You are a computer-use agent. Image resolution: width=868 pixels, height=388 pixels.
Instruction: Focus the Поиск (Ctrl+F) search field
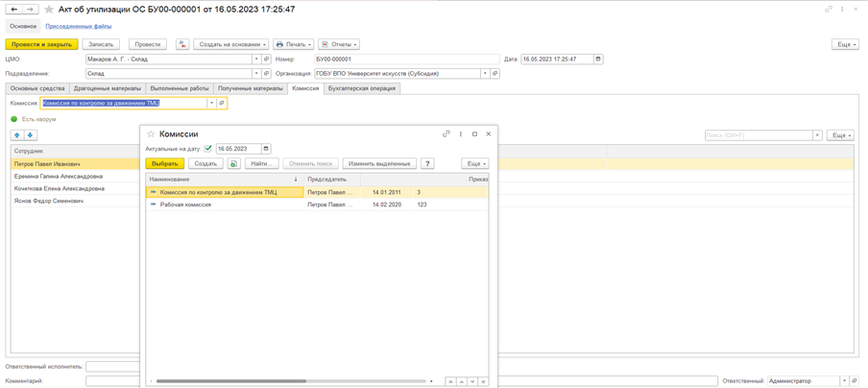759,135
